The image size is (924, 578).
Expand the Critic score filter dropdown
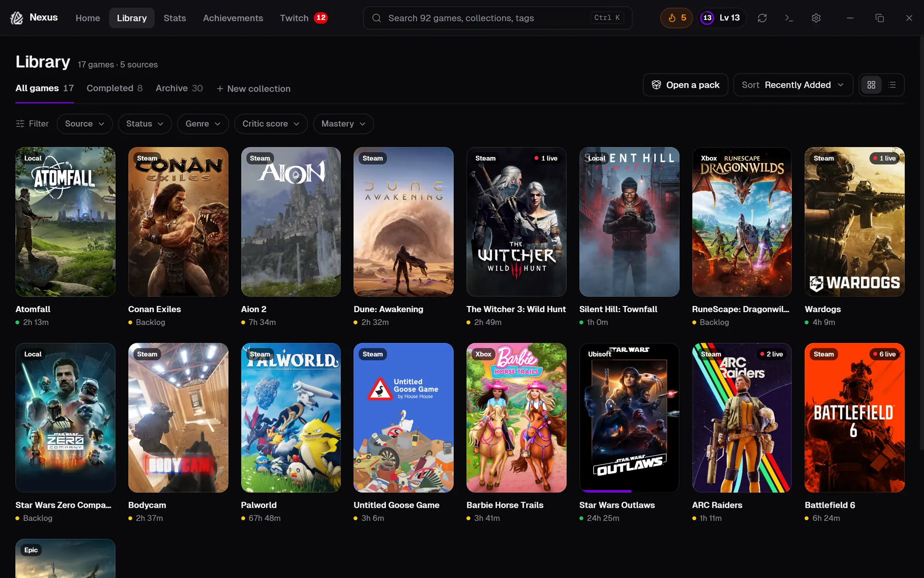tap(271, 124)
